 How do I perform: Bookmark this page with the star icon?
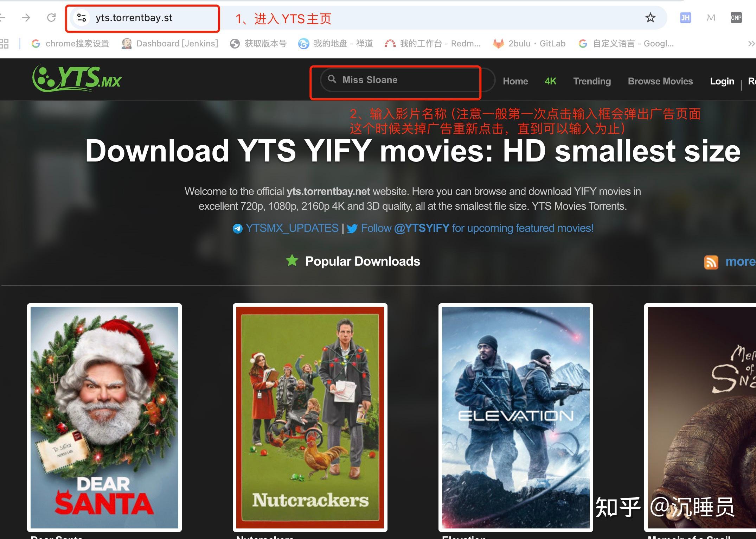(650, 18)
